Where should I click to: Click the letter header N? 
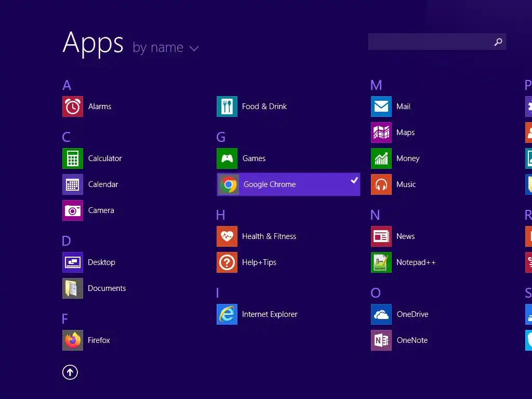tap(375, 215)
